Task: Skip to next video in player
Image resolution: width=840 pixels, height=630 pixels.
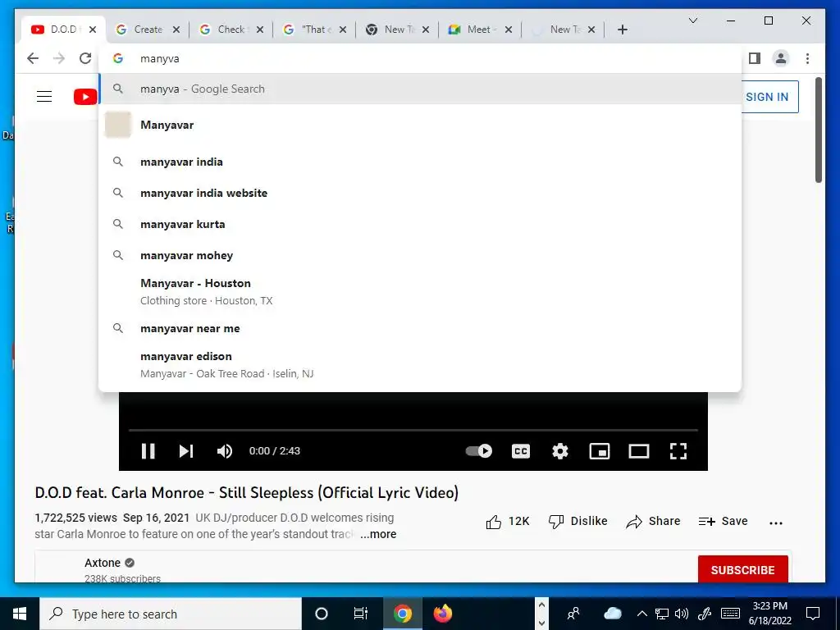Action: [186, 451]
